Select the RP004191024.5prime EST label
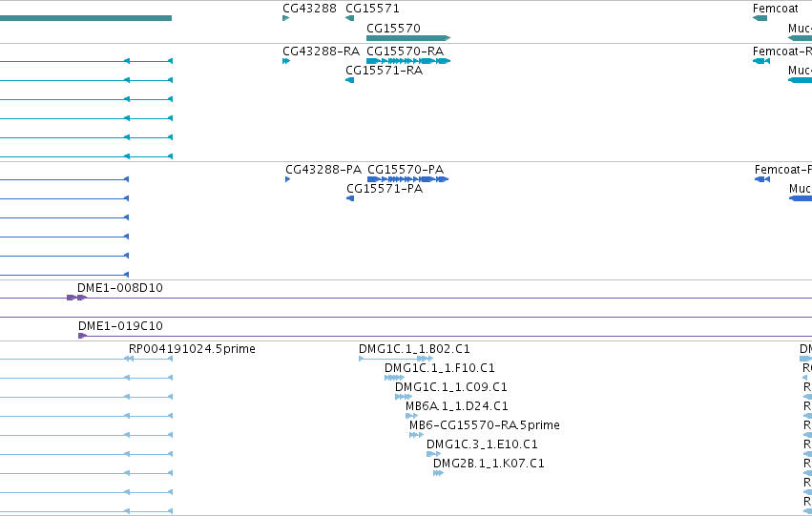Screen dimensions: 812x516 (x=192, y=349)
